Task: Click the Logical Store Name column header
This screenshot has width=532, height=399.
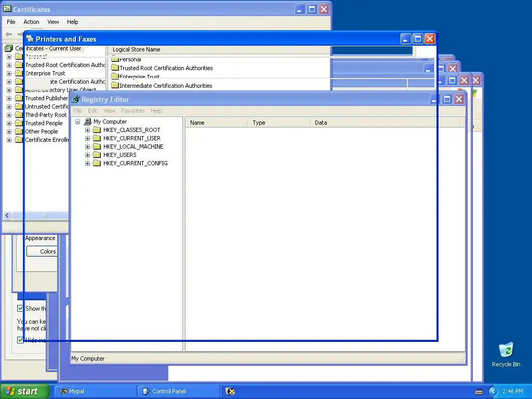Action: [x=219, y=49]
